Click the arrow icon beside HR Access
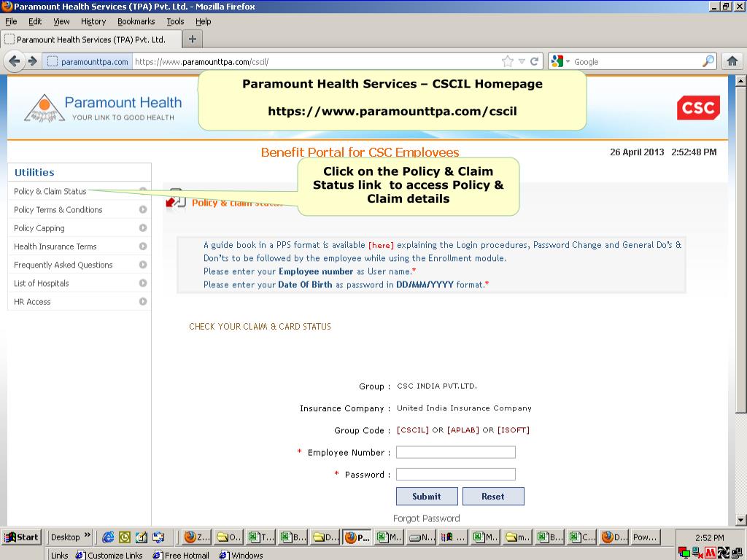 point(142,301)
